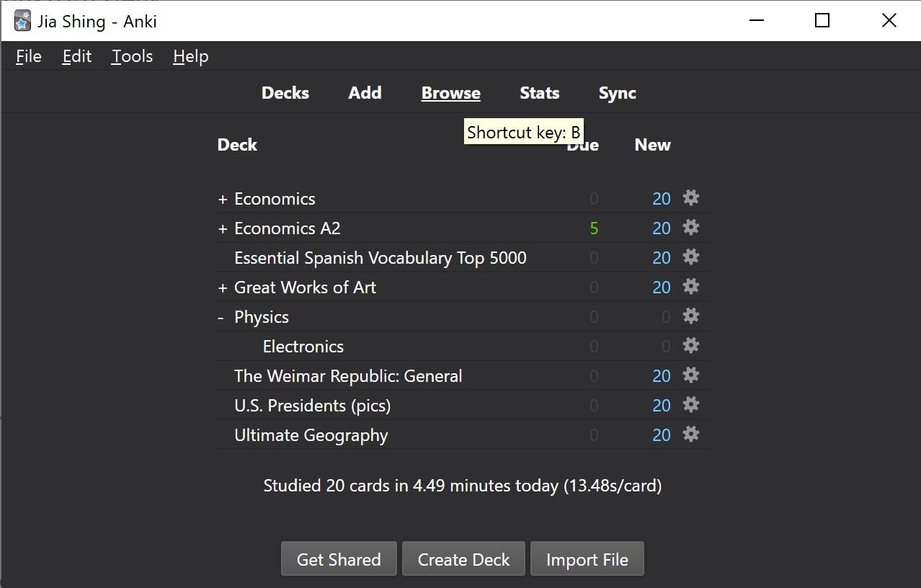This screenshot has width=921, height=588.
Task: Minimize the Anki window
Action: (756, 21)
